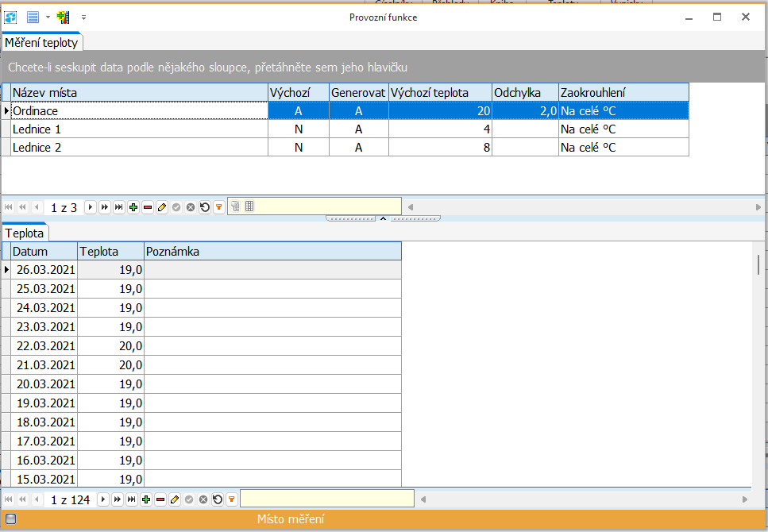The width and height of the screenshot is (768, 532).
Task: Click the Datum column header
Action: (44, 251)
